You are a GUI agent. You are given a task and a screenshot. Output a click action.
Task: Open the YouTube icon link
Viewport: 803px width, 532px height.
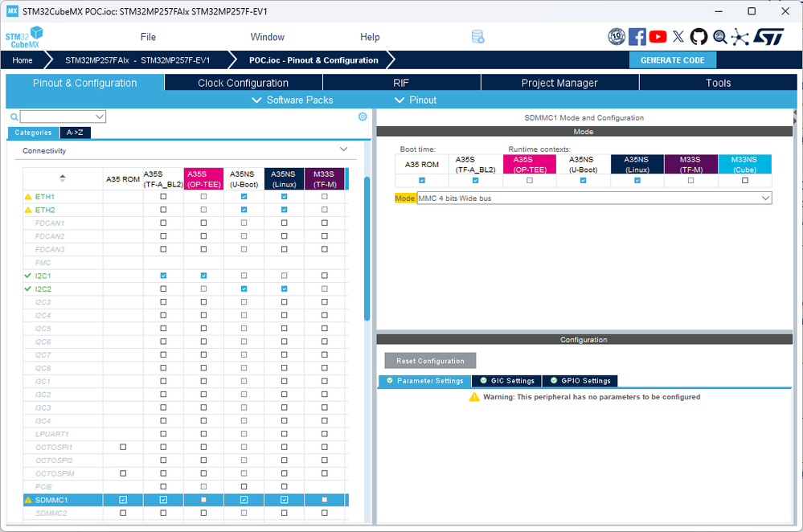point(658,37)
